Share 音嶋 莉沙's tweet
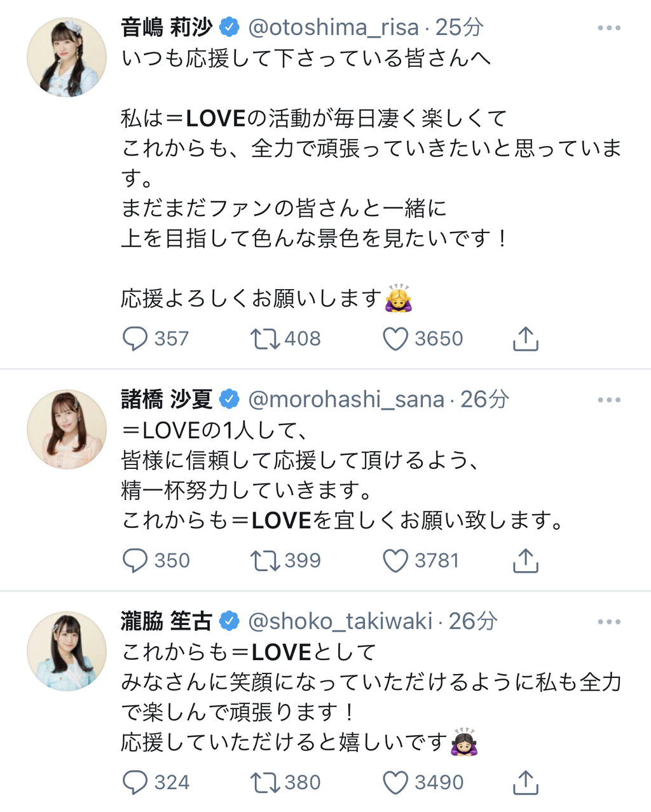Screen dimensions: 651x812 click(525, 339)
